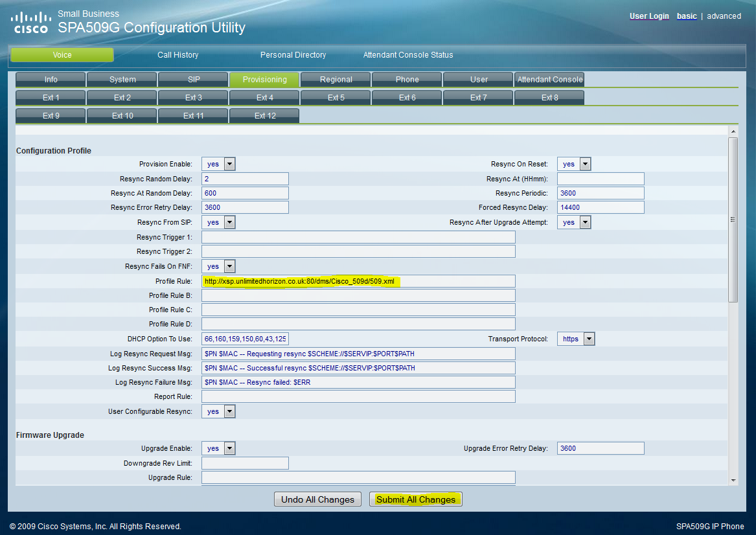The image size is (756, 535).
Task: Open the Resync On Reset dropdown
Action: pos(574,164)
